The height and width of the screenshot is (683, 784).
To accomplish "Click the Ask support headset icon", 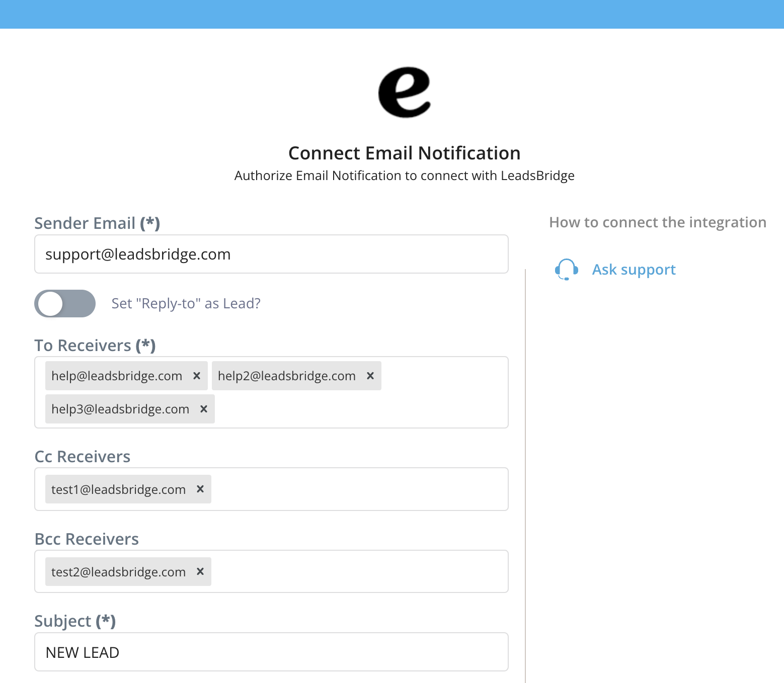I will pos(567,270).
